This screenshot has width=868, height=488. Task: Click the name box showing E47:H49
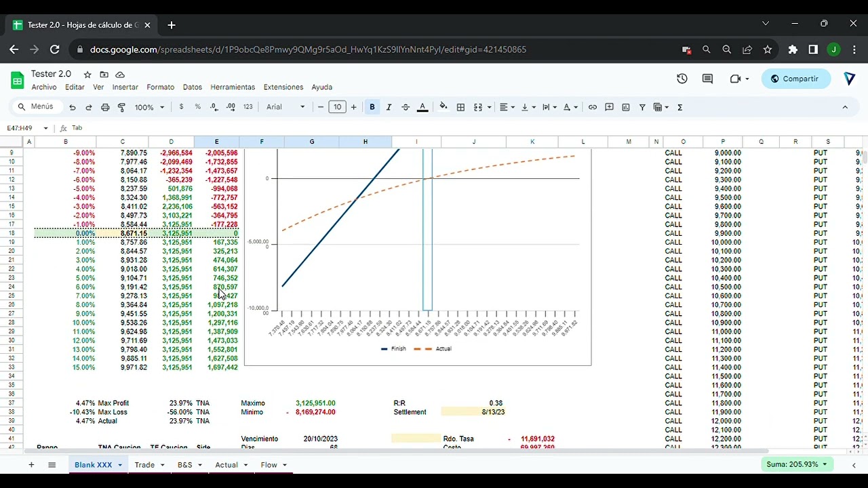point(27,128)
